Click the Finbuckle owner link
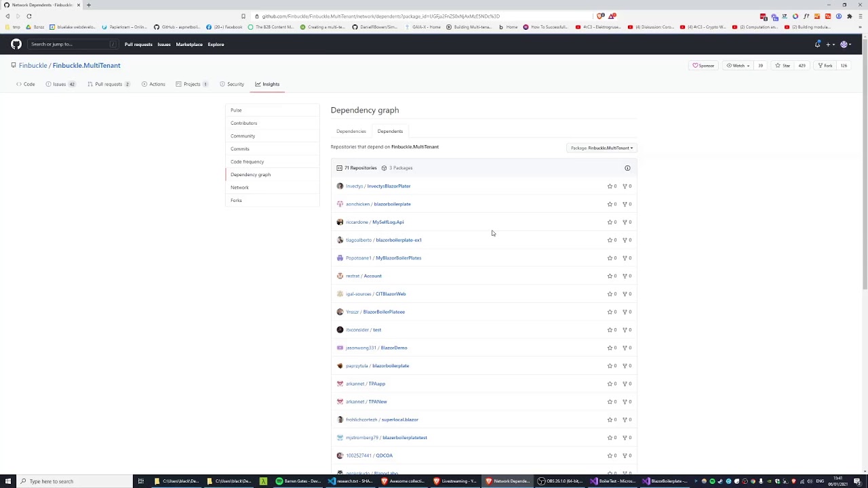This screenshot has width=868, height=488. coord(33,66)
